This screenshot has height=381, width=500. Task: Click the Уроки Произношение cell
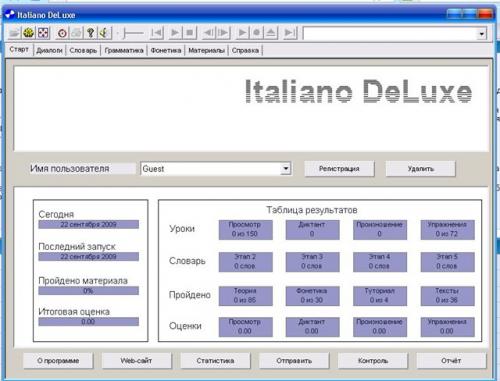[380, 229]
